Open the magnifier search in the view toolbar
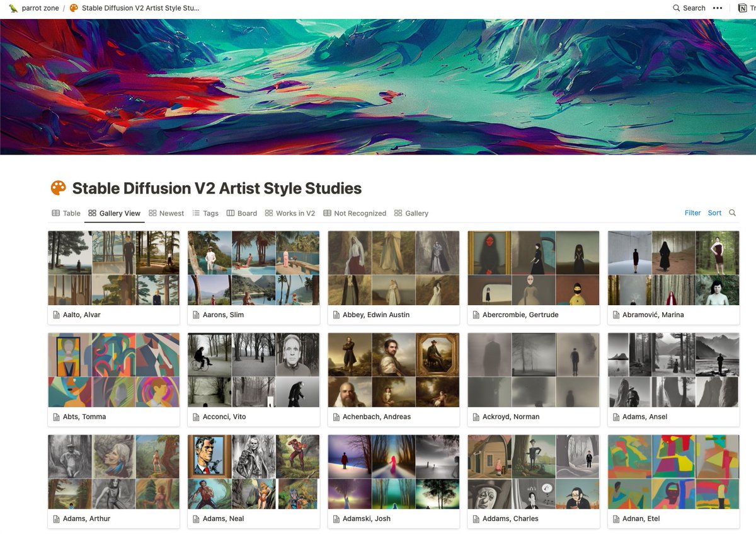This screenshot has width=756, height=534. [x=732, y=213]
